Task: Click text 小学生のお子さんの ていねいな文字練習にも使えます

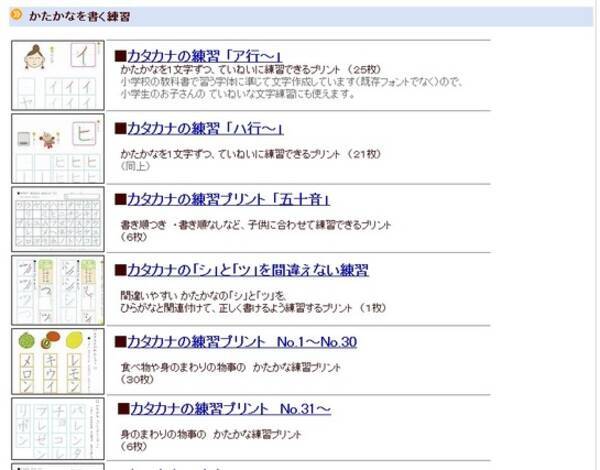Action: [x=238, y=94]
